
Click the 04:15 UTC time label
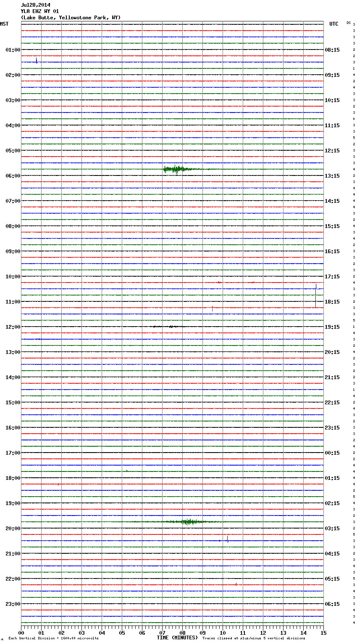[x=332, y=554]
